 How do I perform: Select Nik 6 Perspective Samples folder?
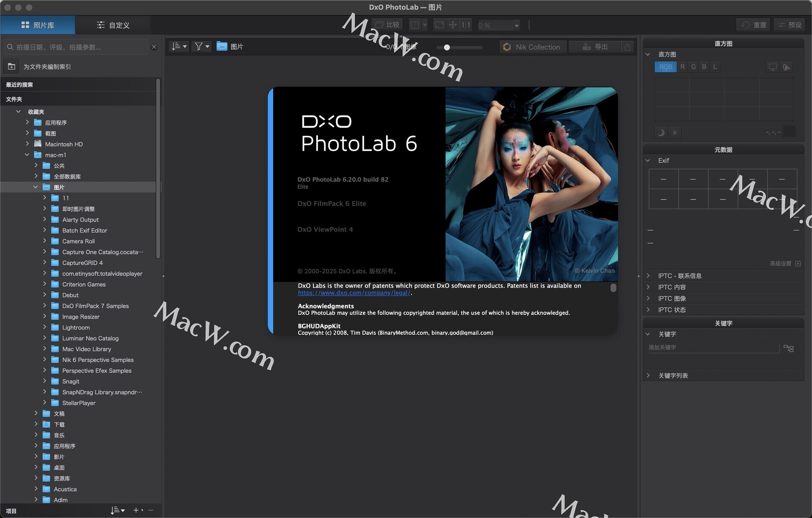[x=98, y=360]
